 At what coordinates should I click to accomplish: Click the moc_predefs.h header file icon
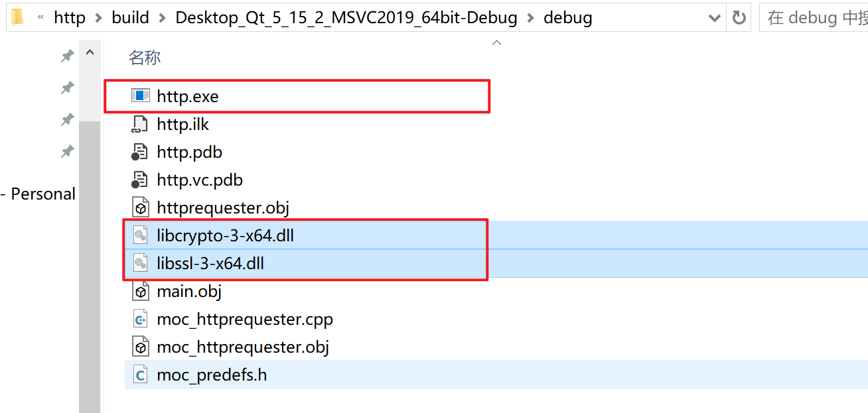click(x=141, y=374)
